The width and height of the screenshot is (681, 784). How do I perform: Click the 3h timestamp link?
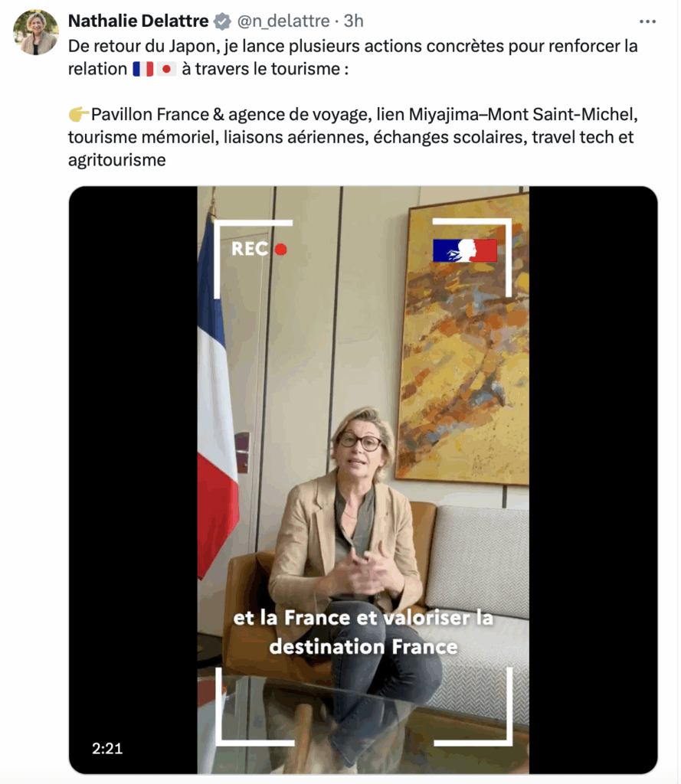point(353,21)
